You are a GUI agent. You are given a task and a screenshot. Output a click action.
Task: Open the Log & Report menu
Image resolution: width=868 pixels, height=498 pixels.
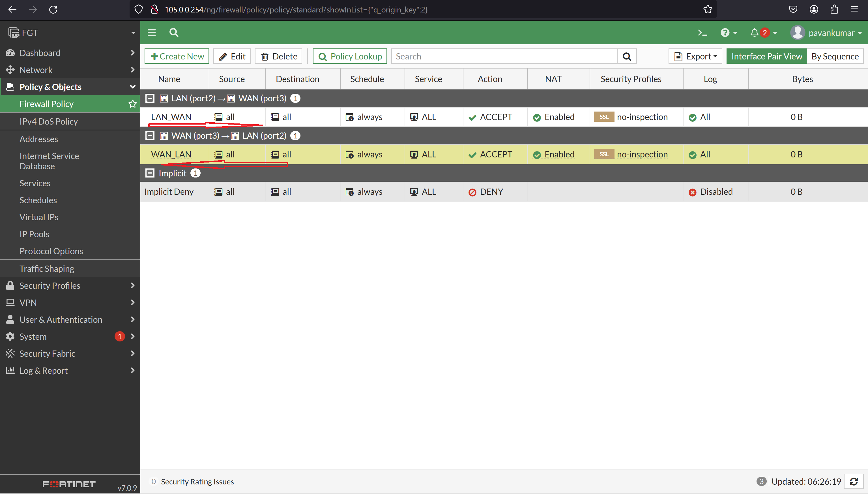point(43,370)
